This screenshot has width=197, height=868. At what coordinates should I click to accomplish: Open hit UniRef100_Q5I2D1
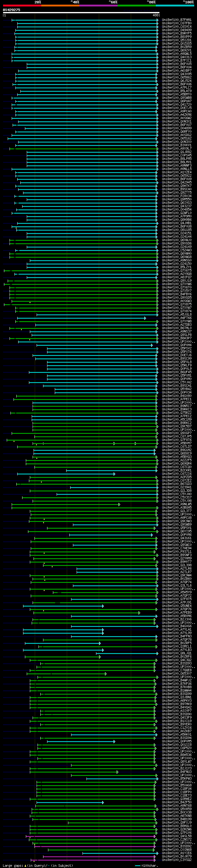point(176,40)
